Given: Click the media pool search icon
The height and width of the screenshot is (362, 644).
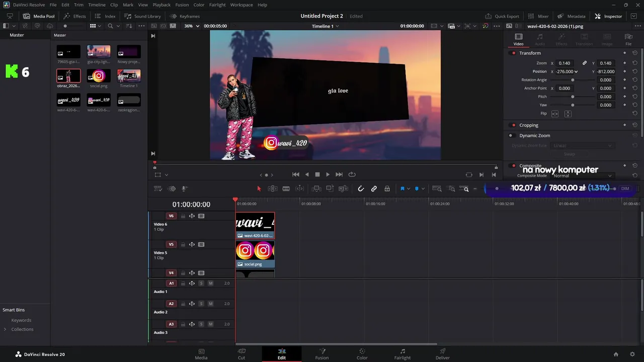Looking at the screenshot, I should click(x=110, y=26).
